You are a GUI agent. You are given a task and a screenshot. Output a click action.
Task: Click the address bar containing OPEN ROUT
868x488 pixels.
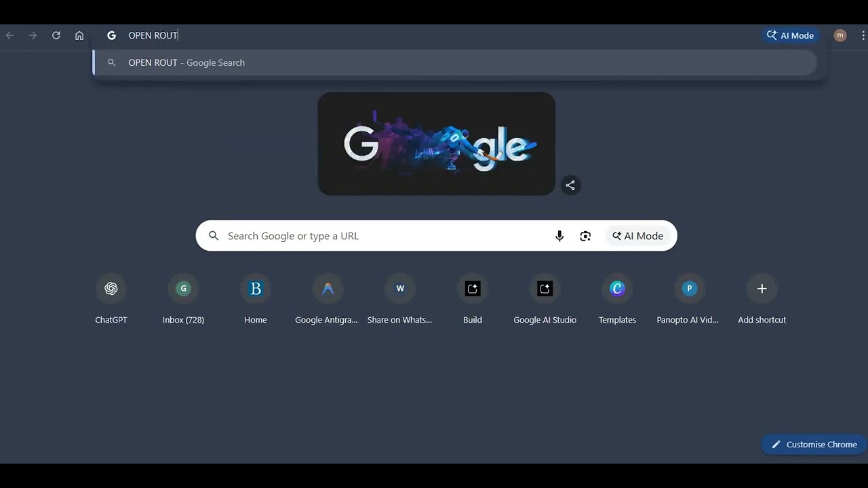click(x=434, y=35)
